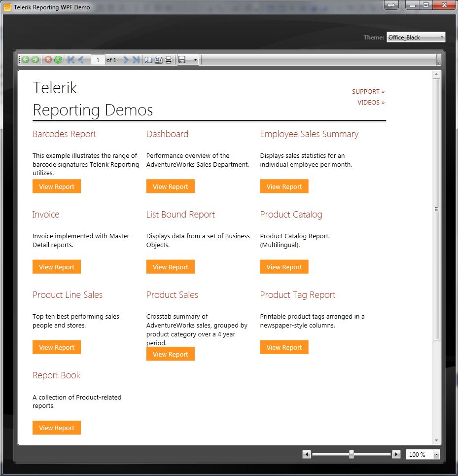Screen dimensions: 458x476
Task: Click the List Bound Report heading
Action: pyautogui.click(x=180, y=215)
